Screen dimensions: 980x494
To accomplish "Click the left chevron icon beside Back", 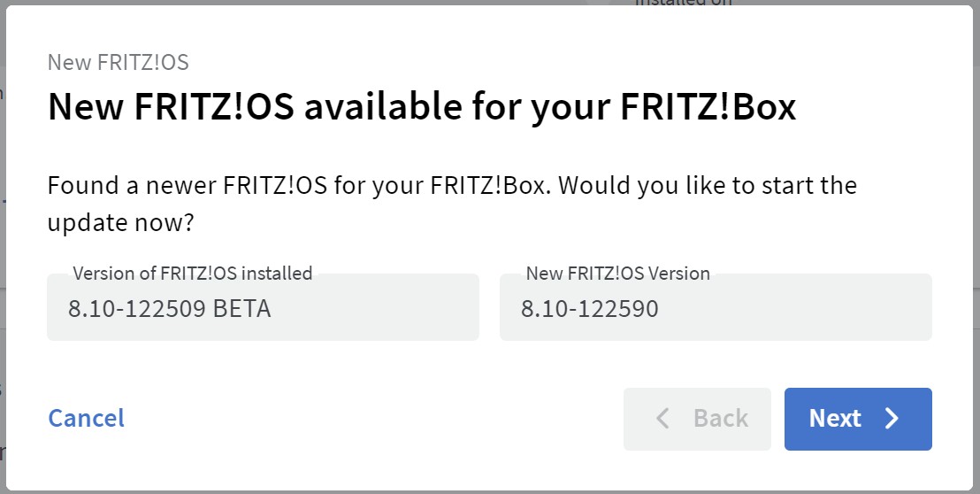I will [x=662, y=419].
